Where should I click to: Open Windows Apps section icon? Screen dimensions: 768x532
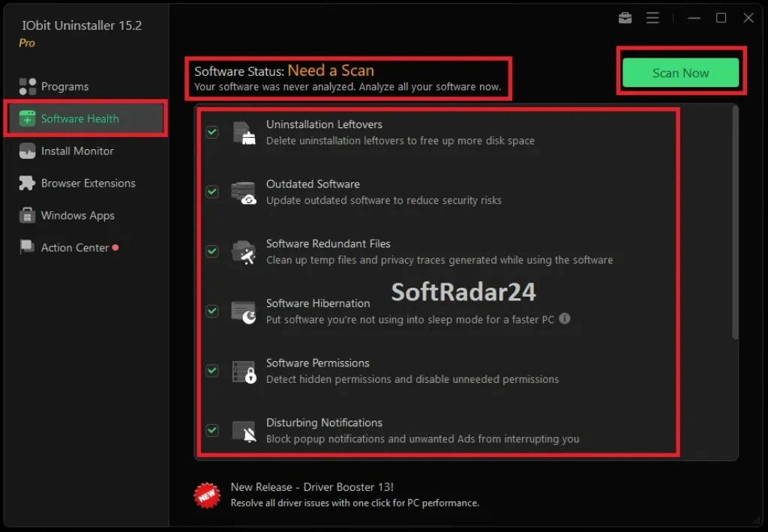(27, 215)
